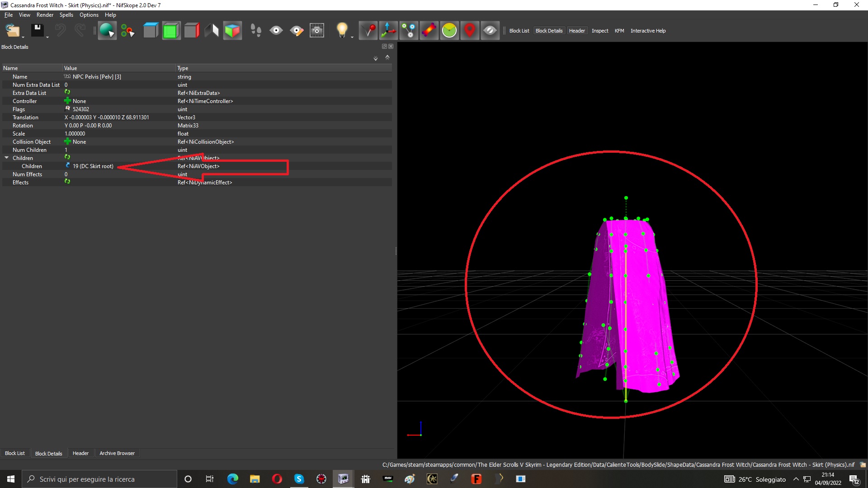Image resolution: width=868 pixels, height=488 pixels.
Task: Click the Controller None green plus icon
Action: (68, 101)
